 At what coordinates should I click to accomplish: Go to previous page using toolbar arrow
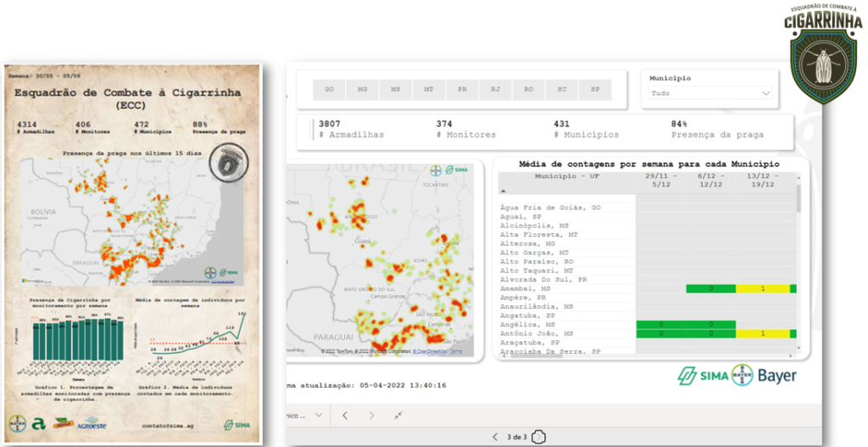pos(345,416)
